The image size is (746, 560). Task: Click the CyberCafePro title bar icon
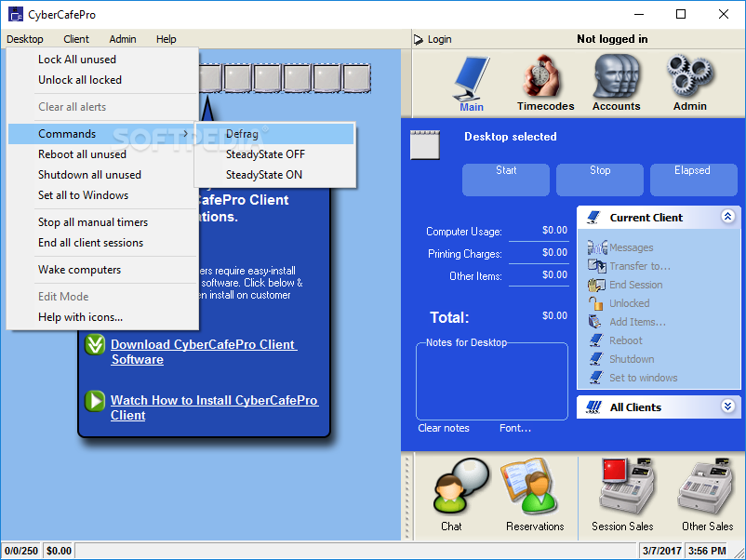[16, 14]
